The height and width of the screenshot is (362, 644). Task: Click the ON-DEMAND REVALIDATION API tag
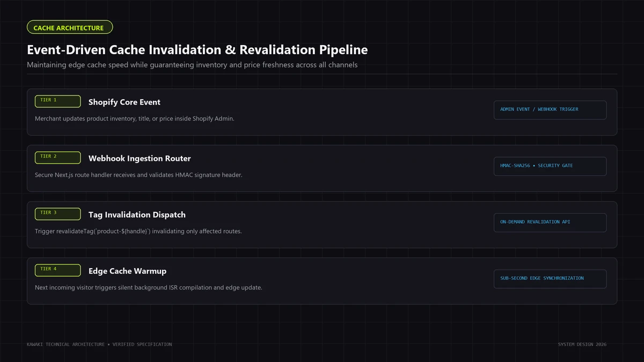click(x=550, y=223)
